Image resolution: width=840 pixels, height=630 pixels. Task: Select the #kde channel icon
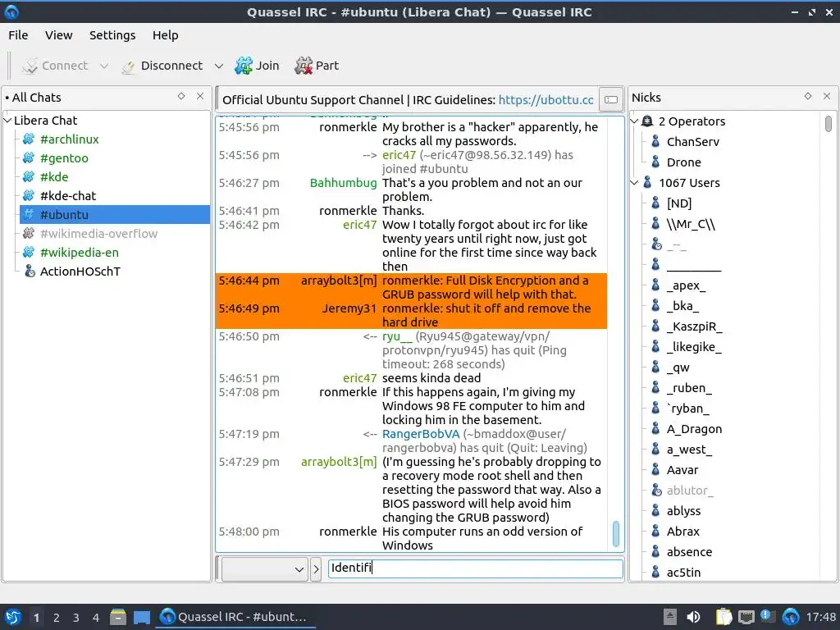tap(29, 177)
